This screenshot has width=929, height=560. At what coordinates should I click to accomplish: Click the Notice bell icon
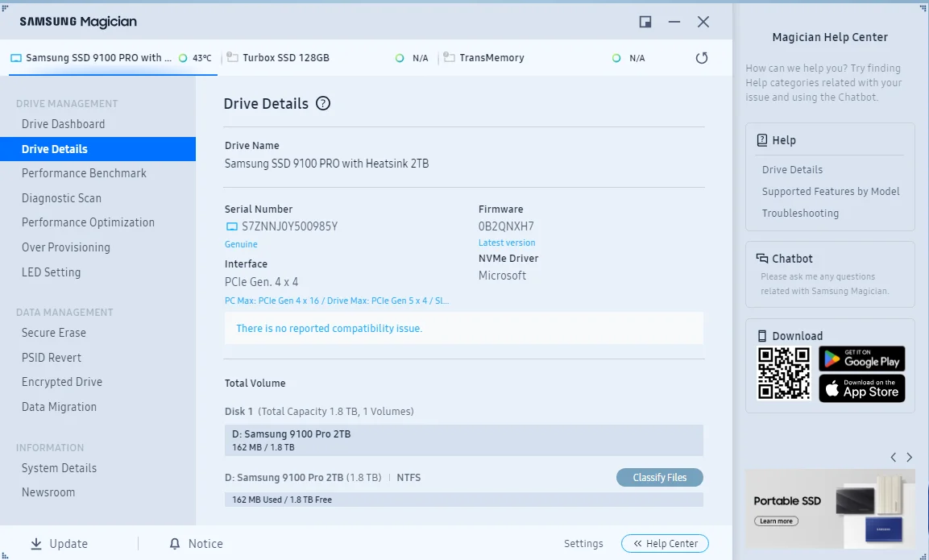[x=175, y=543]
